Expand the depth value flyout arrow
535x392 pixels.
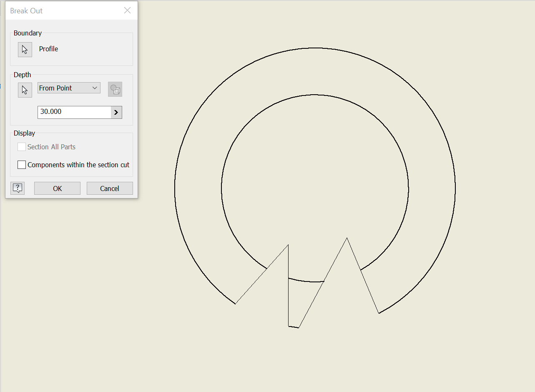click(116, 112)
